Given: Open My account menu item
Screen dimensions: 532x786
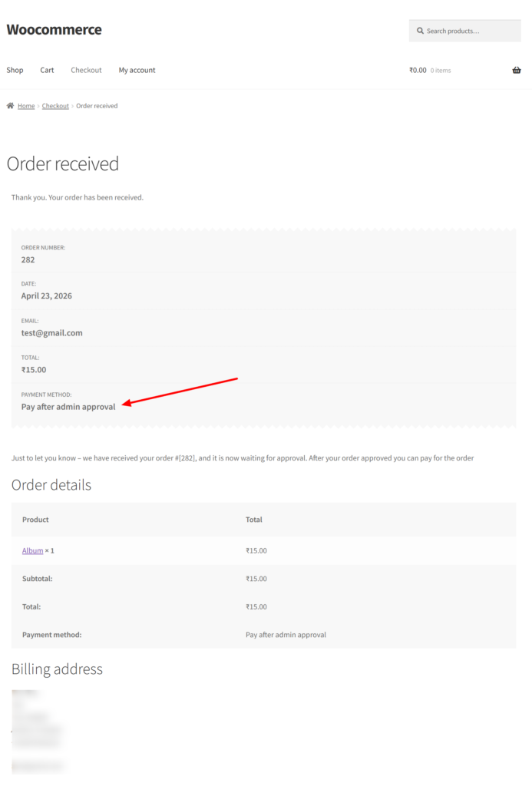Looking at the screenshot, I should 137,71.
